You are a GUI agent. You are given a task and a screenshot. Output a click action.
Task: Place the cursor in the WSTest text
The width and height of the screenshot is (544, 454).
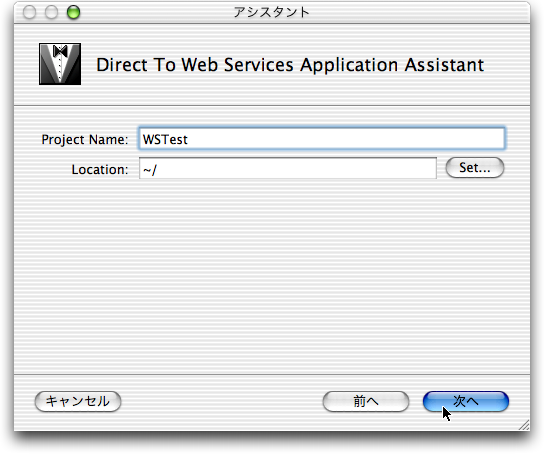(x=165, y=139)
